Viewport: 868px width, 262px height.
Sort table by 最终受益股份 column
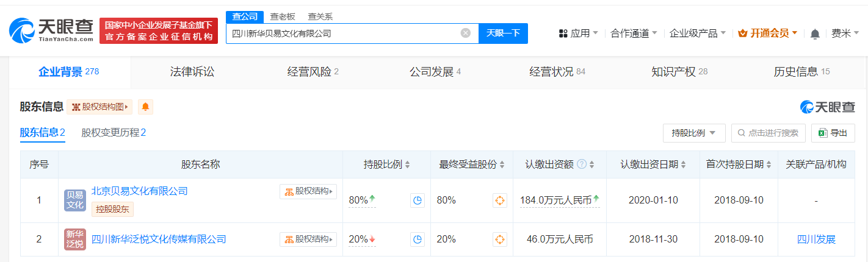coord(502,165)
